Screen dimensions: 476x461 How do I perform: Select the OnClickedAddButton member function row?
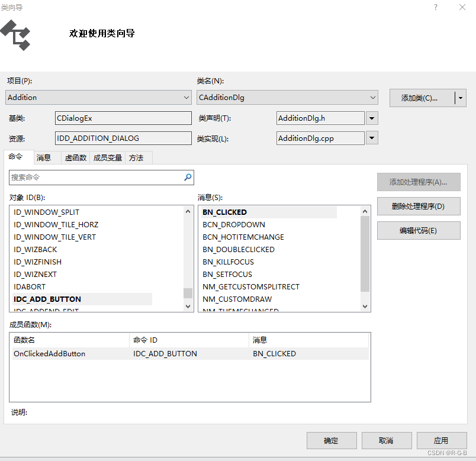[190, 353]
